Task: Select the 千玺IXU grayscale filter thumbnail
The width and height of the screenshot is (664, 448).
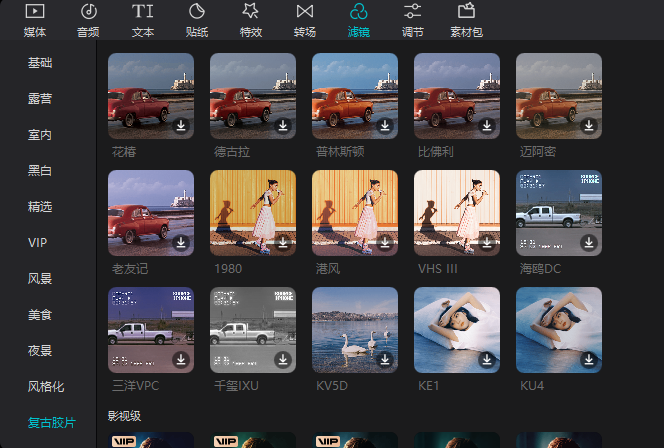Action: [x=252, y=329]
